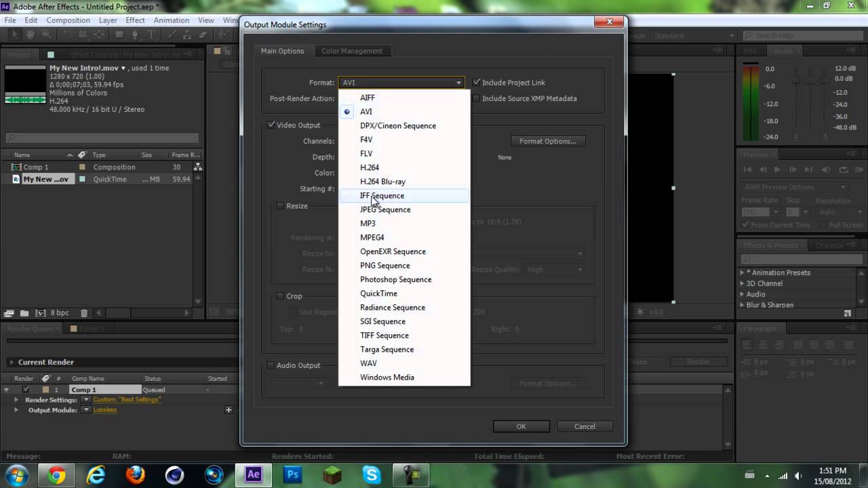The height and width of the screenshot is (488, 868).
Task: Select the Eraser tool
Action: click(x=203, y=35)
